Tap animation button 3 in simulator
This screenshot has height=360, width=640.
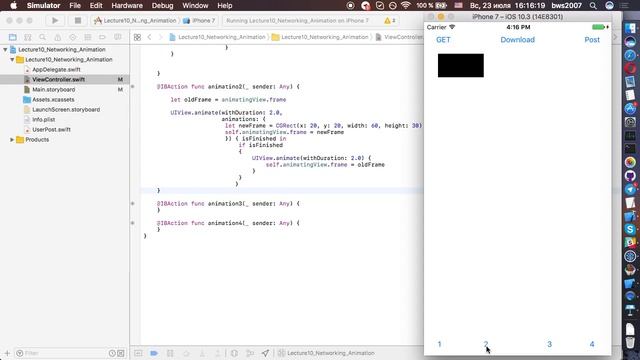pyautogui.click(x=549, y=344)
